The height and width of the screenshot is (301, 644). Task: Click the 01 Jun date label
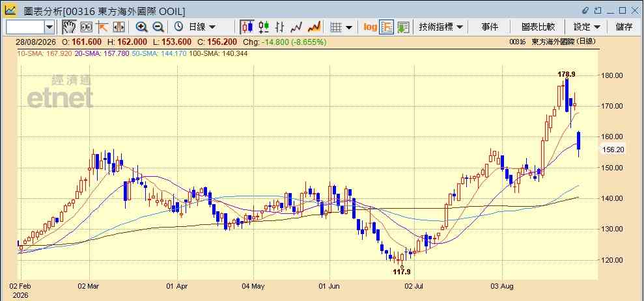(329, 286)
